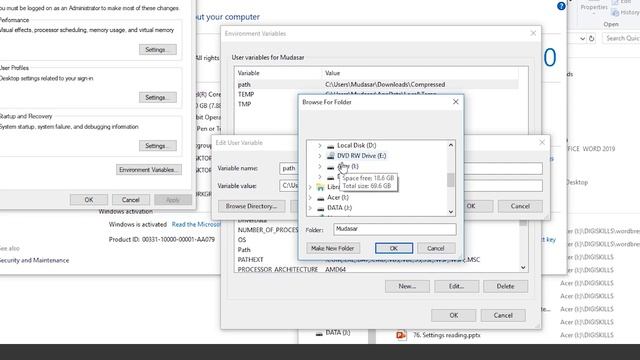Click the DATA (J:) drive icon in tree

click(x=321, y=208)
